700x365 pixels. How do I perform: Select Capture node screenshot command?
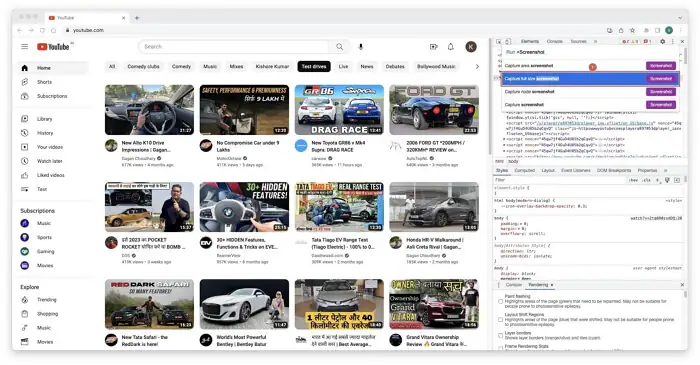(x=590, y=91)
